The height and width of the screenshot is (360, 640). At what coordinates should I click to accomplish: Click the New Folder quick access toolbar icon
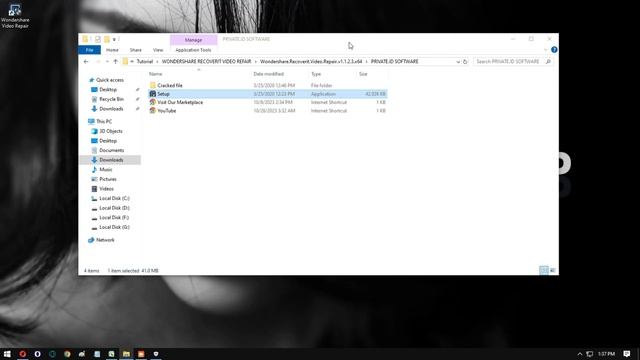[107, 39]
